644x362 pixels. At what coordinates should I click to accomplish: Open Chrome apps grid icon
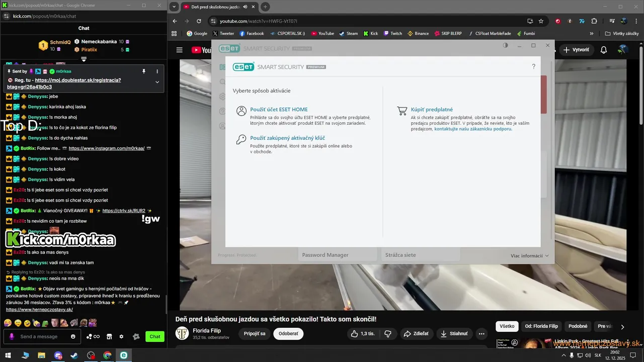point(175,34)
